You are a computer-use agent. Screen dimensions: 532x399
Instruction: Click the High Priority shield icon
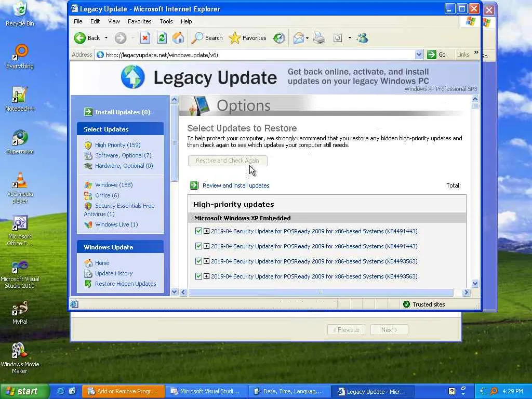pyautogui.click(x=88, y=145)
